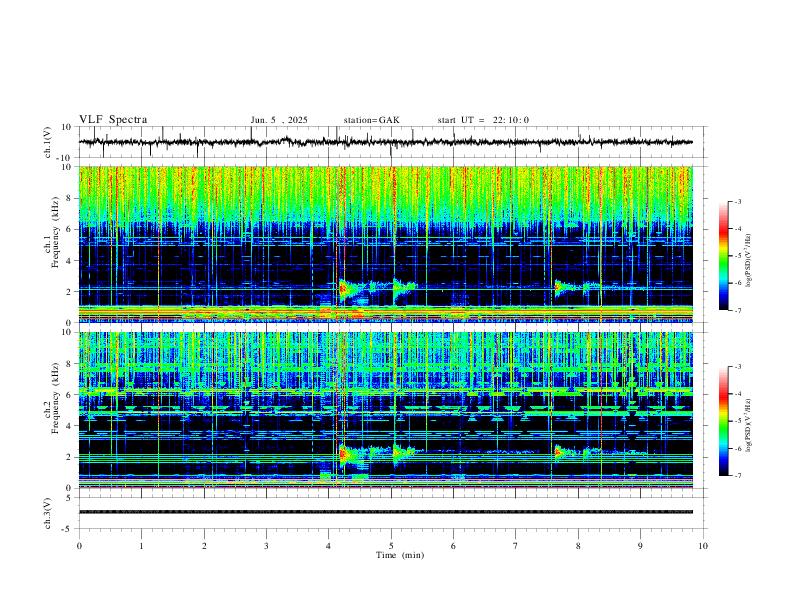
Task: Click the ch.1 voltage waveform trace
Action: click(386, 142)
